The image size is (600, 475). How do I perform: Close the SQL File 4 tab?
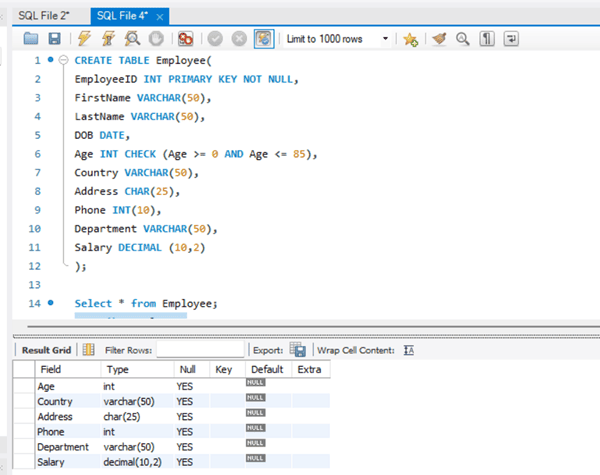[x=160, y=17]
